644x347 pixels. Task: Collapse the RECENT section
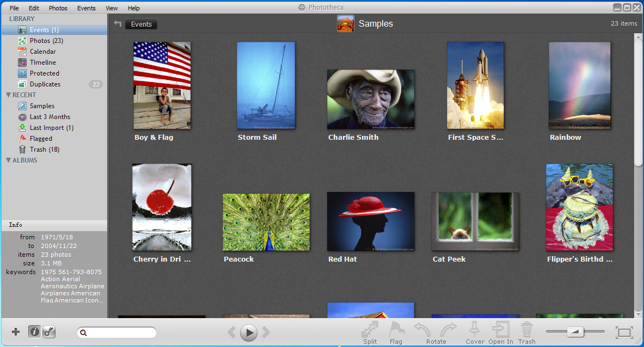[8, 95]
